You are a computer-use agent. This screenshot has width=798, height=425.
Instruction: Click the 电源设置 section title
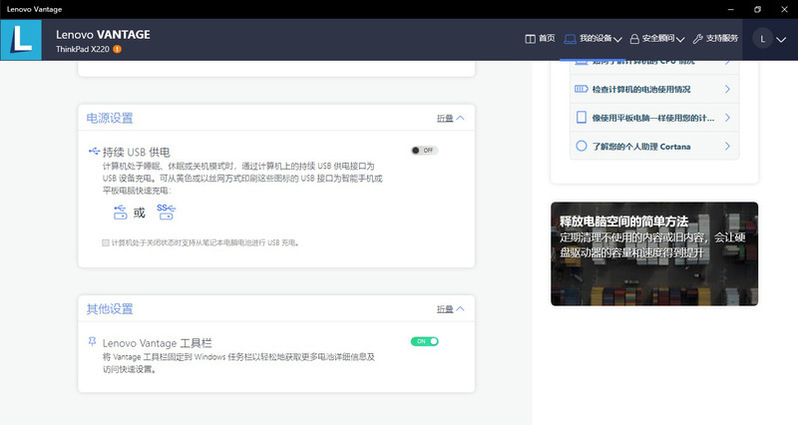coord(109,118)
